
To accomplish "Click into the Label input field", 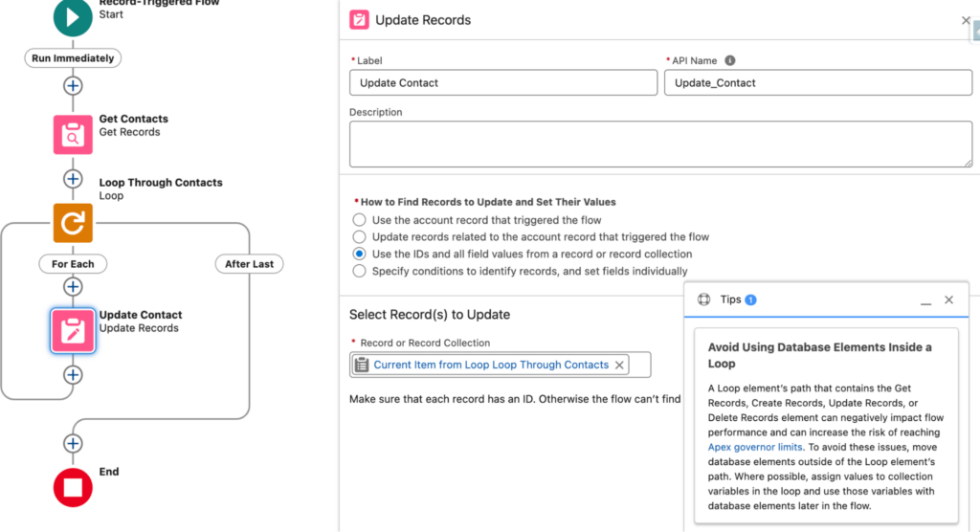I will coord(502,83).
